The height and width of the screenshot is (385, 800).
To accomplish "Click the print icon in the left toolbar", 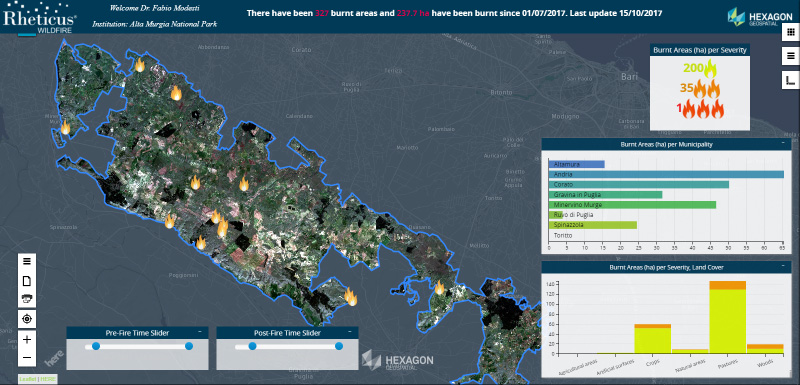I will pyautogui.click(x=27, y=299).
